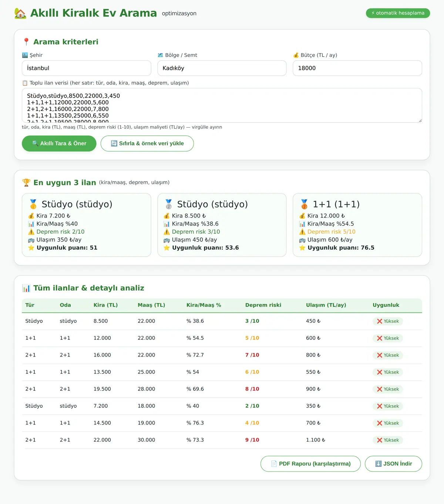Image resolution: width=444 pixels, height=504 pixels.
Task: Download results with JSON İndir
Action: click(x=393, y=464)
